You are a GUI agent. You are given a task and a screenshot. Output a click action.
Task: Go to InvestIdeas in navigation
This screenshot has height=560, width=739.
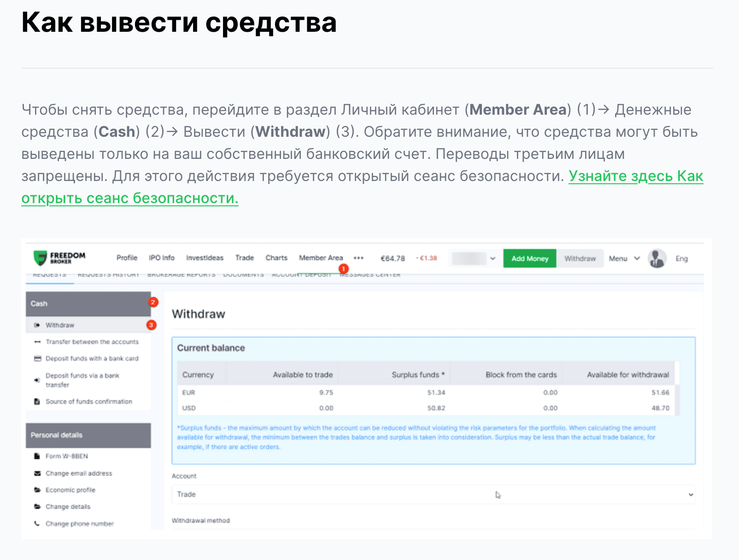pos(205,258)
